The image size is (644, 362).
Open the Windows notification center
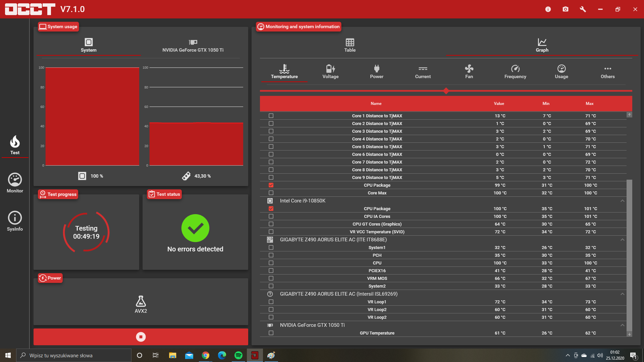634,356
